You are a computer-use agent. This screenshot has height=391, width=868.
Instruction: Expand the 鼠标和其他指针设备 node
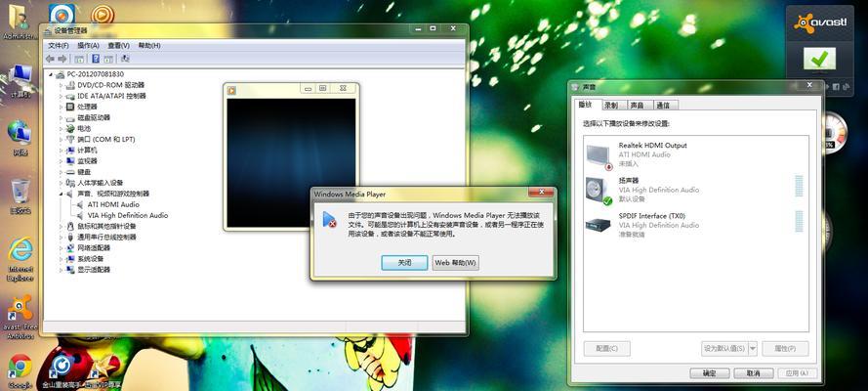pyautogui.click(x=62, y=227)
